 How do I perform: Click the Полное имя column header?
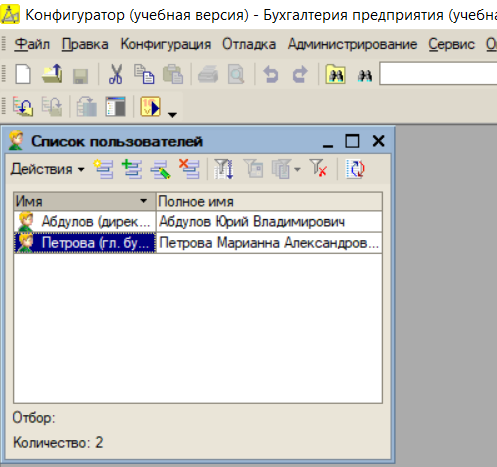(269, 201)
